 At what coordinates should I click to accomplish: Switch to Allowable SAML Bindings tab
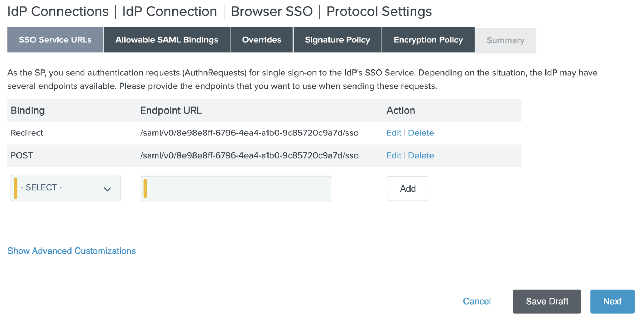(167, 40)
